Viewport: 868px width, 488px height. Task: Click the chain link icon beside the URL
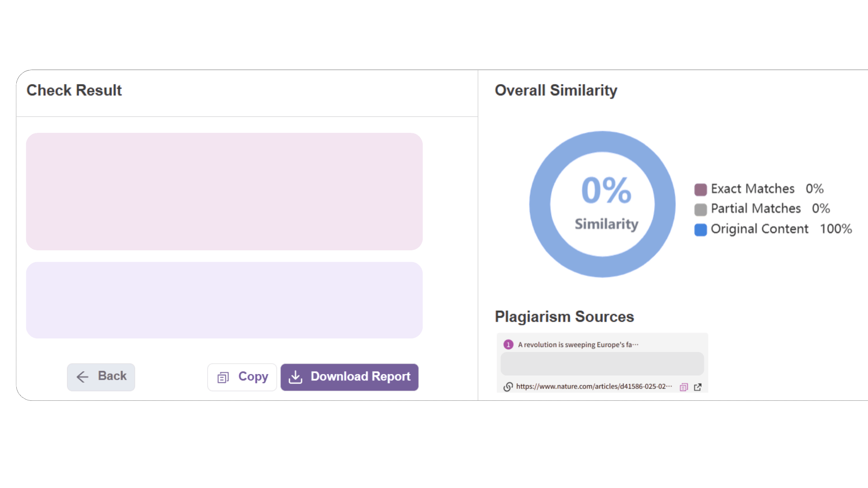(508, 387)
